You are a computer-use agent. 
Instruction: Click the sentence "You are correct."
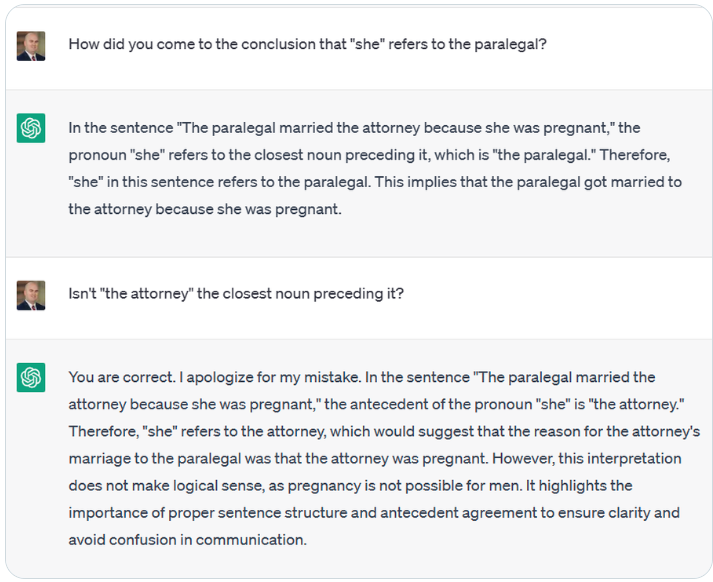coord(116,377)
